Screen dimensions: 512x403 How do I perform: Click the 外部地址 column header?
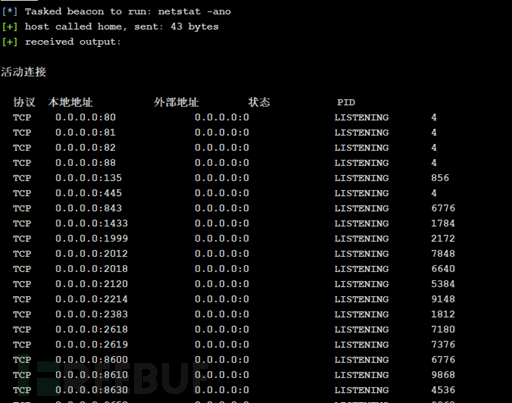176,102
